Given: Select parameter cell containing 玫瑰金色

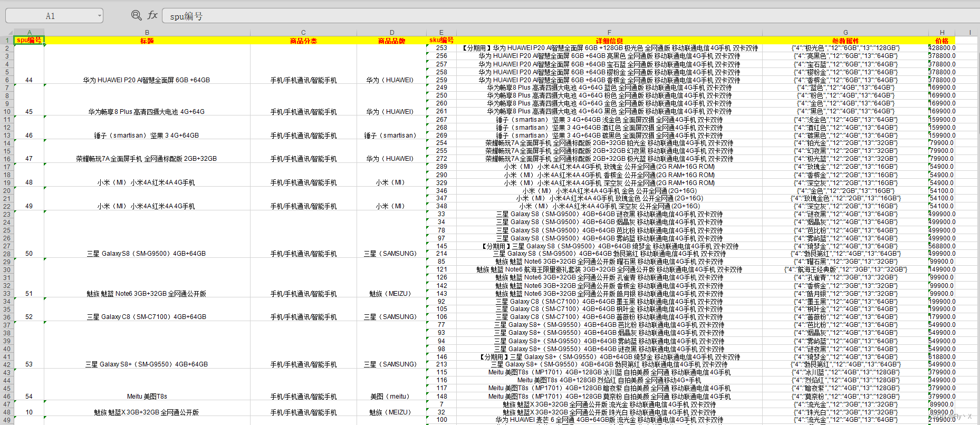Looking at the screenshot, I should click(x=846, y=198).
